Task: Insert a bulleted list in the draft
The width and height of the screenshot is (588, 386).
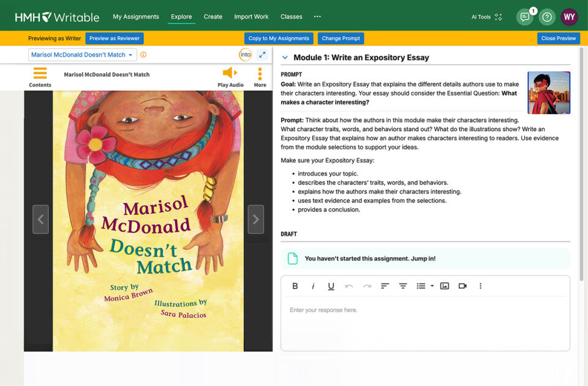Action: 421,286
